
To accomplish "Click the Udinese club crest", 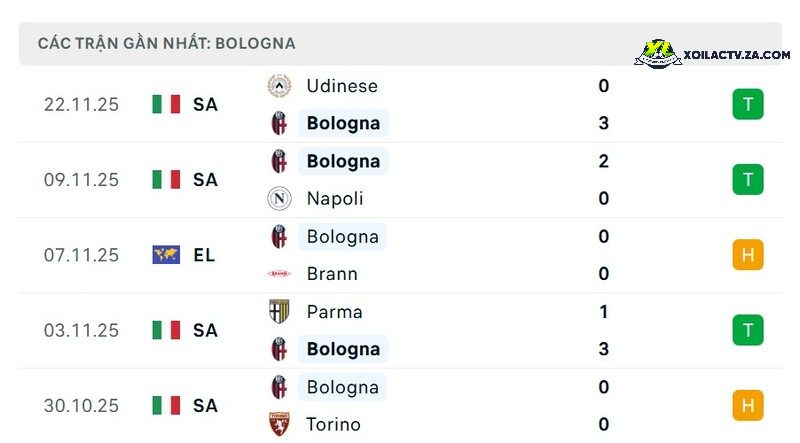I will (279, 86).
